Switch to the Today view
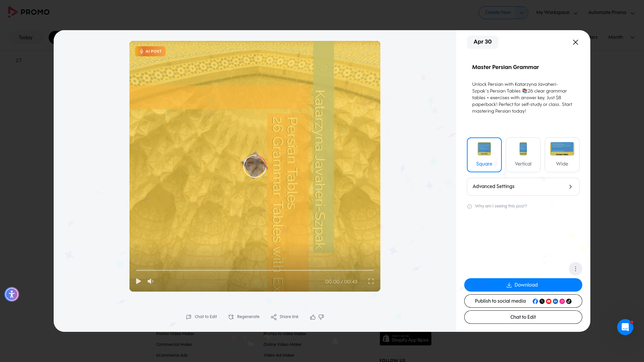Screen dimensions: 644x362 click(x=25, y=37)
